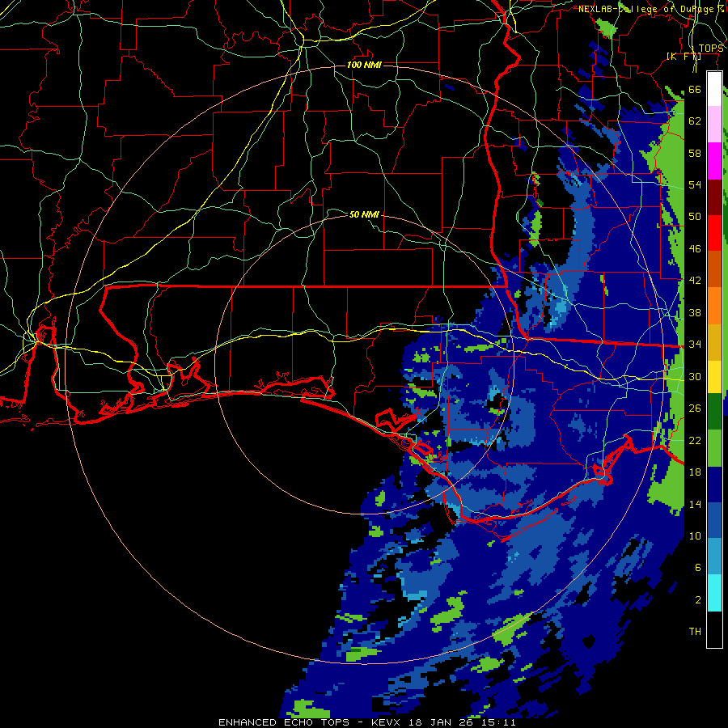Select the "38" scale label
This screenshot has width=728, height=728.
tap(695, 312)
